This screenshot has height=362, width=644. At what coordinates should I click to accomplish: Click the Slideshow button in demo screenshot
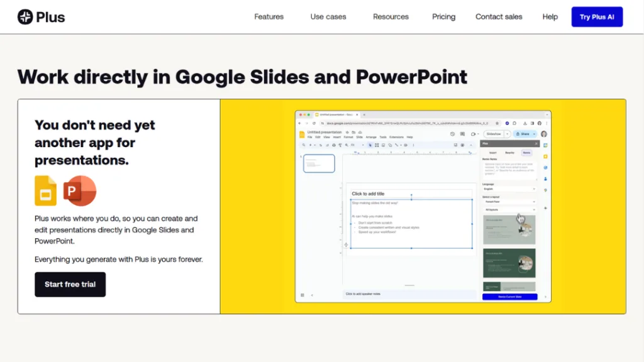coord(494,134)
